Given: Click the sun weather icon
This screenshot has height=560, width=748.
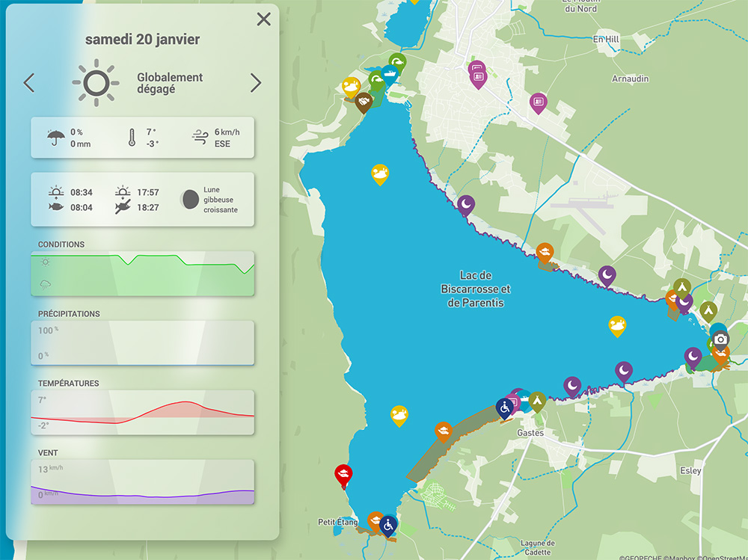Looking at the screenshot, I should coord(96,83).
